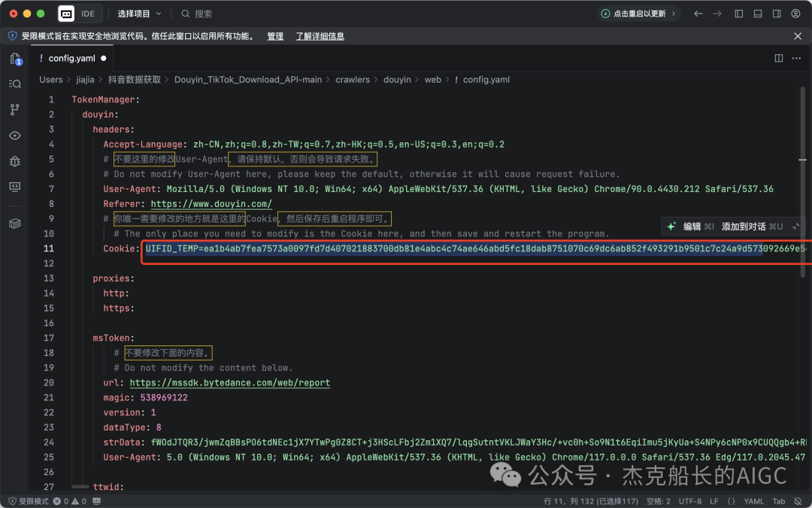This screenshot has height=508, width=812.
Task: Click line number 11 in gutter
Action: click(49, 248)
